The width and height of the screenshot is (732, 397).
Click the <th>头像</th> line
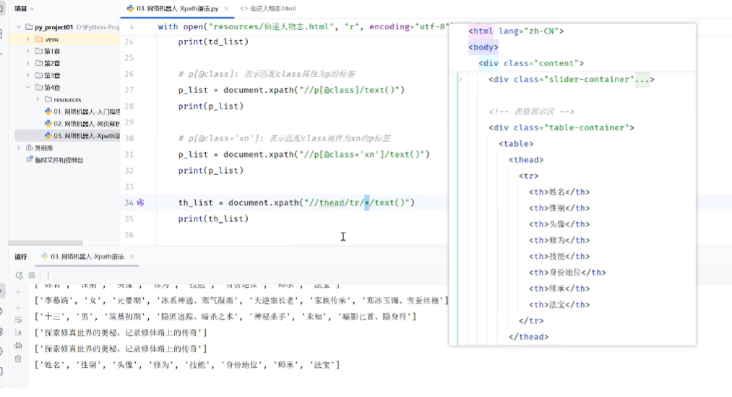[559, 224]
